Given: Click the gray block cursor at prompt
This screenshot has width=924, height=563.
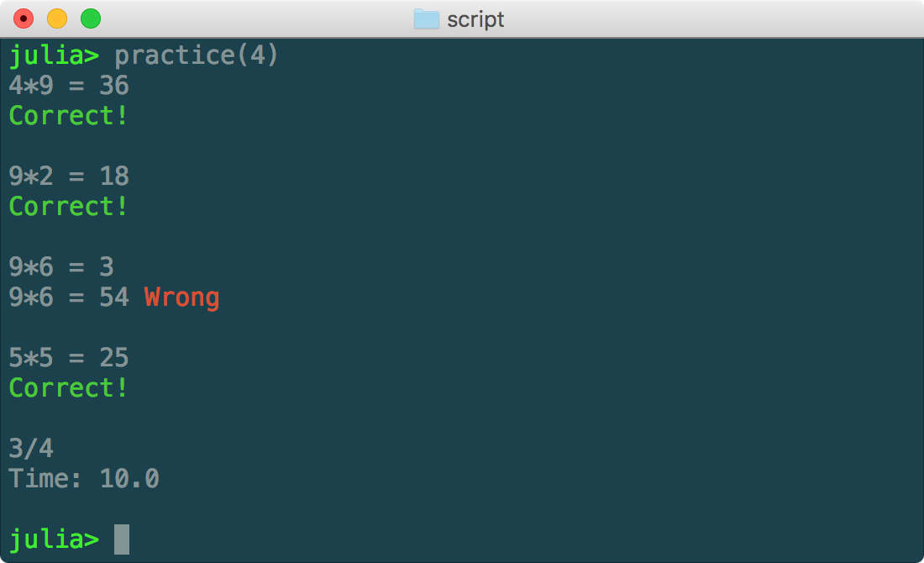Looking at the screenshot, I should pos(122,539).
